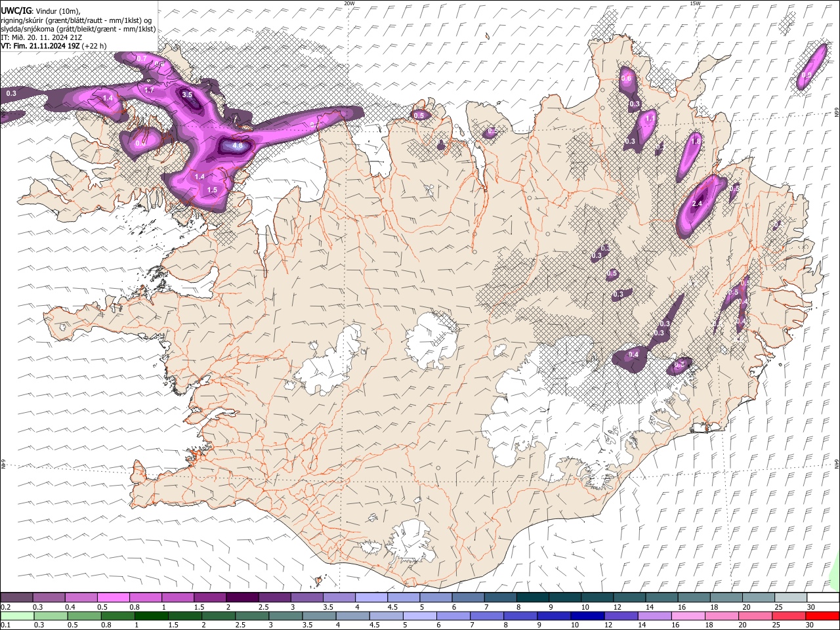Click the 0.4 label on the upper scale

pyautogui.click(x=70, y=607)
